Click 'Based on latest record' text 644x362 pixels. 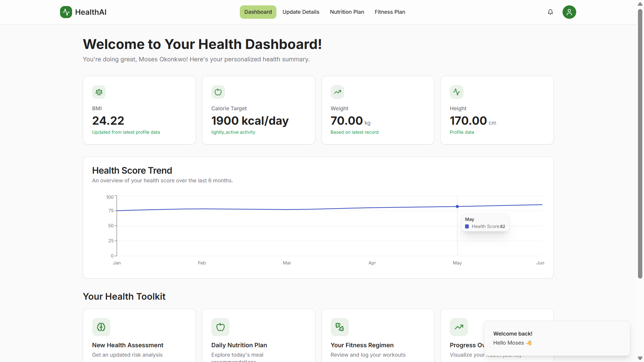[354, 132]
